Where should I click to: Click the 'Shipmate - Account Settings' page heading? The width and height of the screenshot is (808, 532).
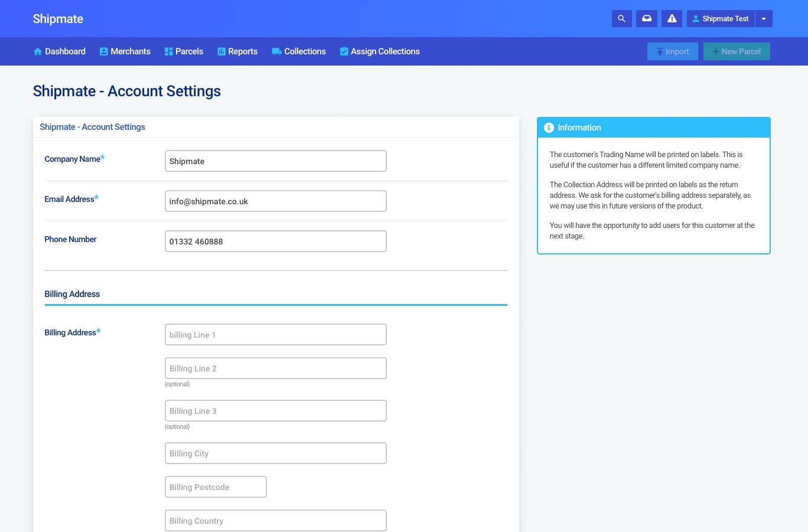[x=127, y=91]
